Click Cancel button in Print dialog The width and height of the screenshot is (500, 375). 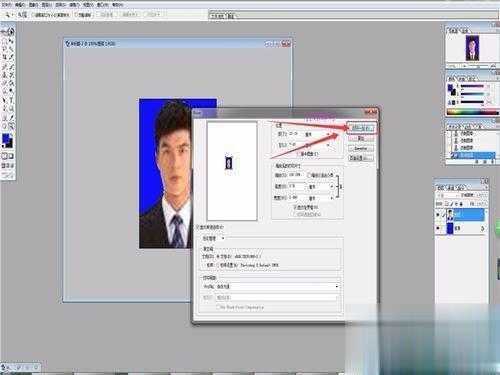[361, 138]
